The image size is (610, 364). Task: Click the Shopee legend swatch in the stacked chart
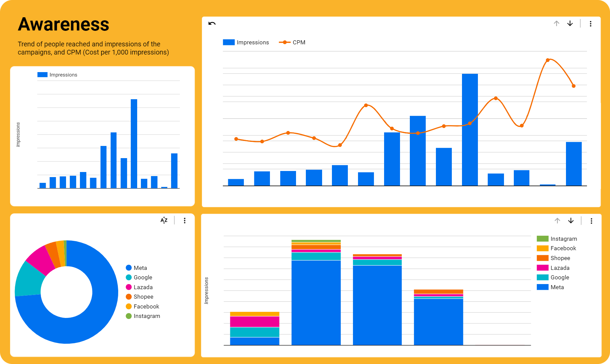[543, 258]
